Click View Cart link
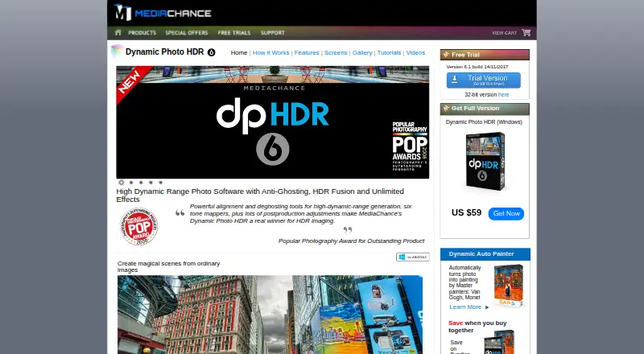Screen dimensions: 644x354 [x=505, y=33]
